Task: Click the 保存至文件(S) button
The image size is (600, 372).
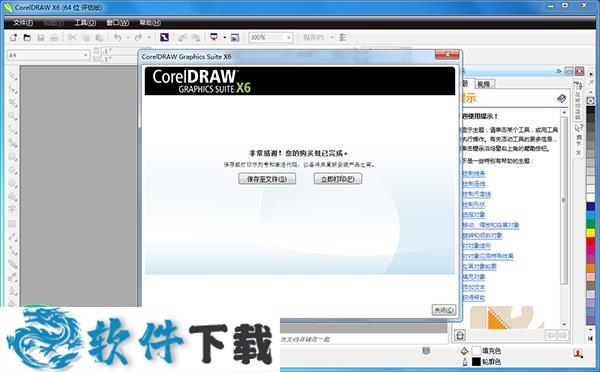Action: click(267, 179)
